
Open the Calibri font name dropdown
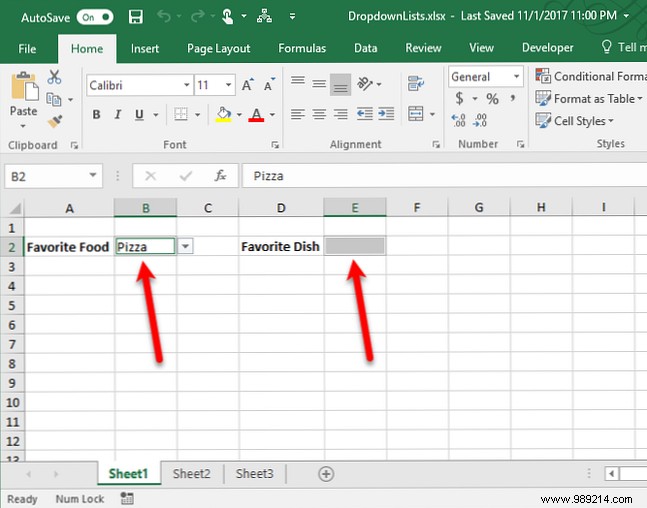(x=187, y=85)
